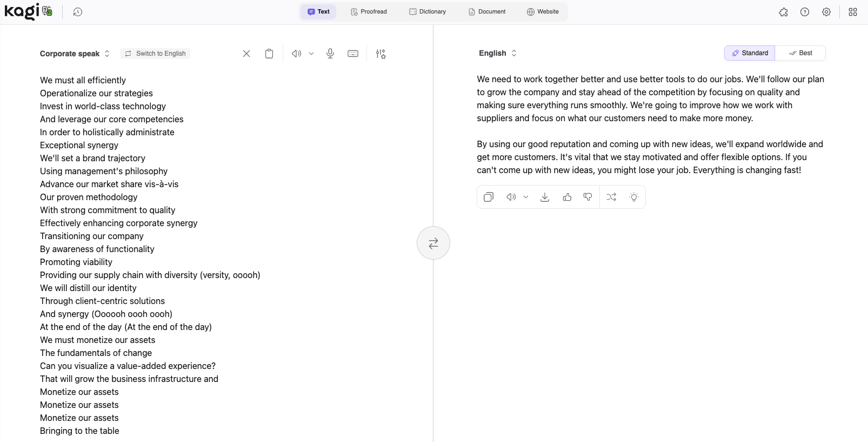
Task: Select Best translation quality
Action: [x=800, y=53]
